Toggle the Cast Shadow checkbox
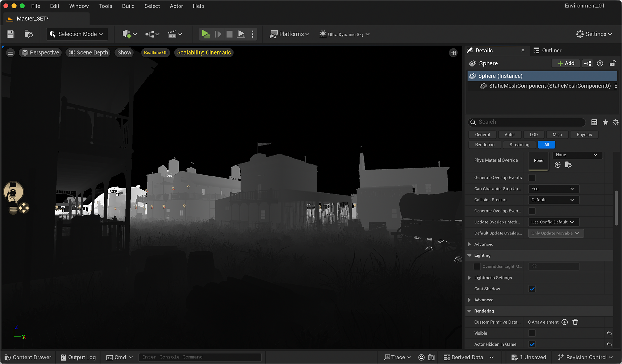Image resolution: width=622 pixels, height=364 pixels. (532, 289)
